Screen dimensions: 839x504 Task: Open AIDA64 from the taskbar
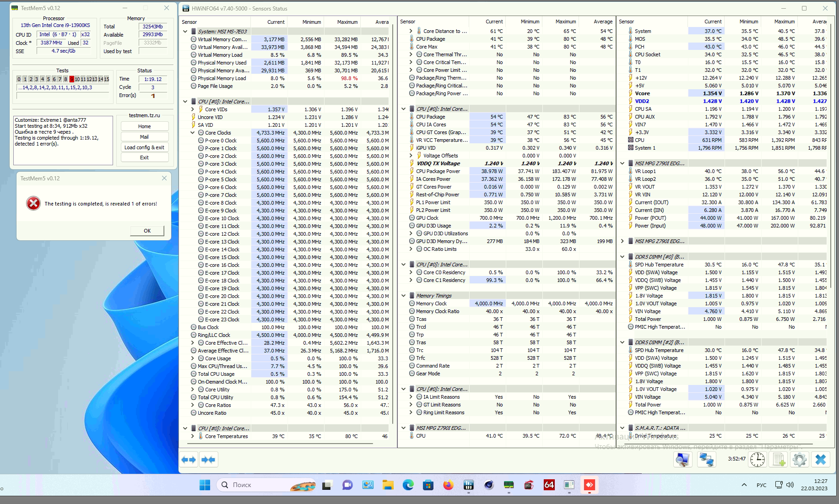[549, 485]
